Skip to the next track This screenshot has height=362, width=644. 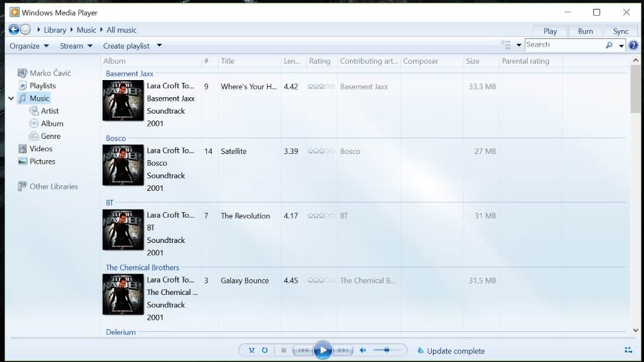point(343,350)
